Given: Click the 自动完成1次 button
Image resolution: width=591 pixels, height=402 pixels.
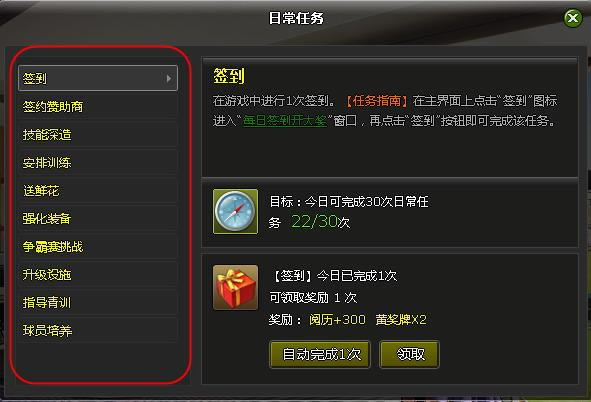Looking at the screenshot, I should coord(320,354).
